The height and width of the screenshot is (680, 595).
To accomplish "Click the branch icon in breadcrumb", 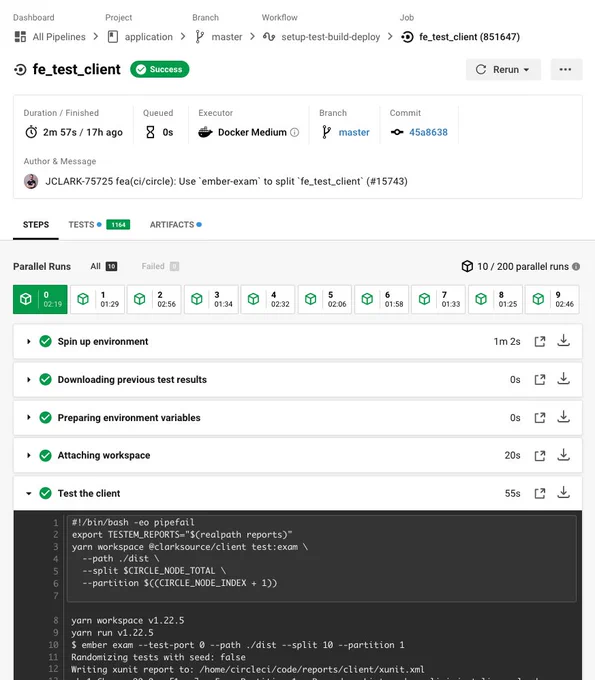I will coord(199,37).
